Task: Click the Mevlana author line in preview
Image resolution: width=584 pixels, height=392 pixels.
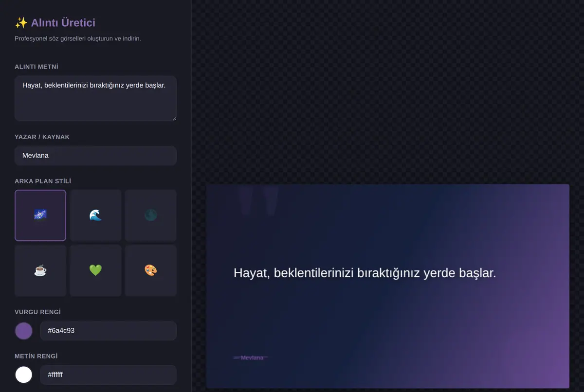Action: (x=251, y=358)
